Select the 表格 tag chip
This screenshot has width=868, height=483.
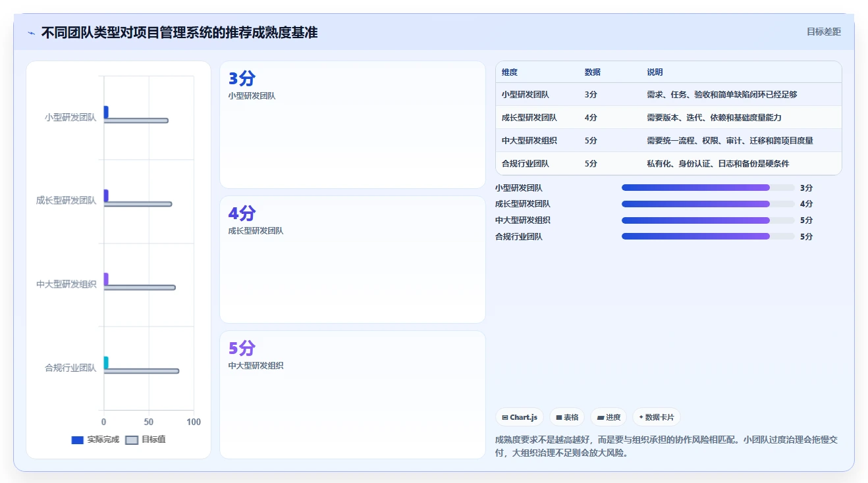(x=567, y=417)
